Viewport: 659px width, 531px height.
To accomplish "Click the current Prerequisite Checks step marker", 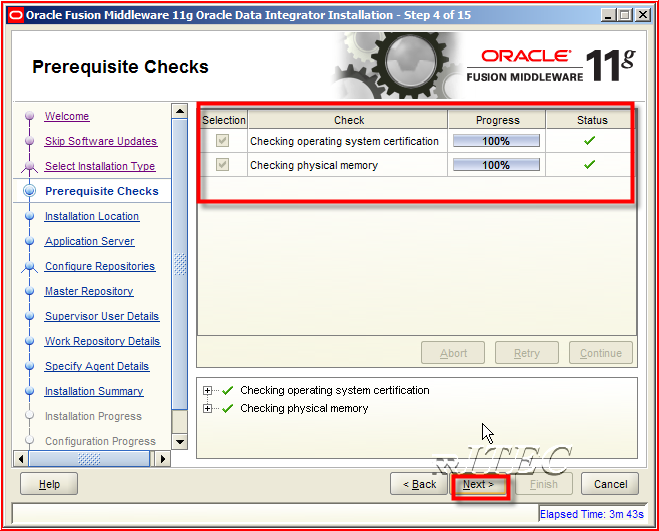I will pos(29,191).
